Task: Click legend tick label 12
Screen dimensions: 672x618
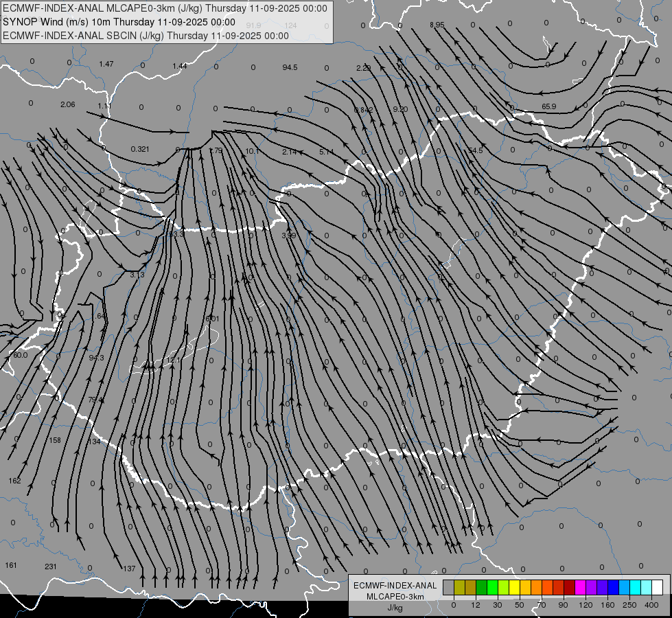Action: click(x=476, y=605)
